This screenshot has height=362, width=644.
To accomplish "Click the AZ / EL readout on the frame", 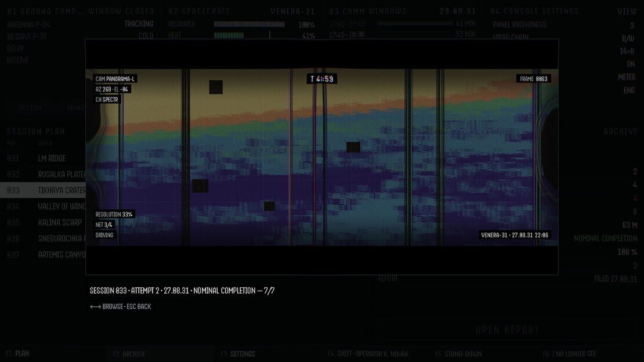I will coord(112,89).
